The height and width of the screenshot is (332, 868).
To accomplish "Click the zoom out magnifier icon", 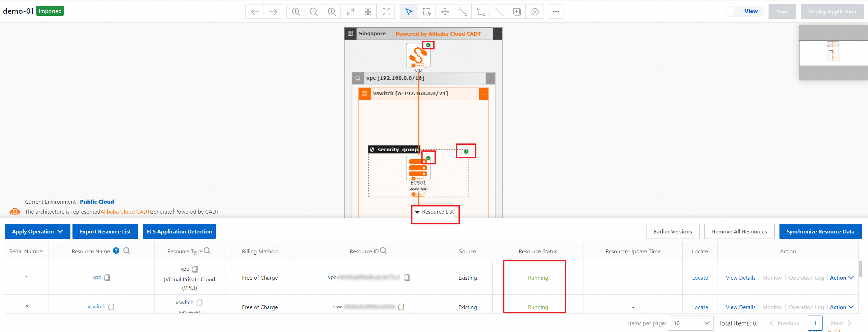I will 314,12.
